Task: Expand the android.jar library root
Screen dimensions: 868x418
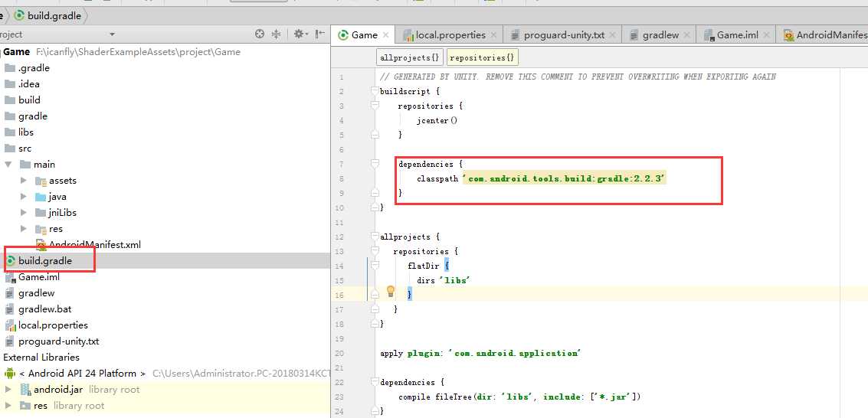Action: 9,390
